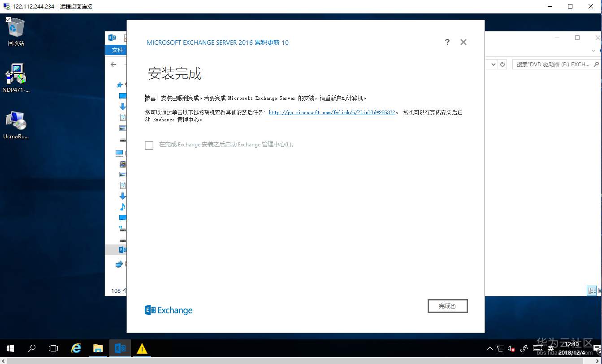Click the yellow warning icon on the taskbar

coord(142,348)
